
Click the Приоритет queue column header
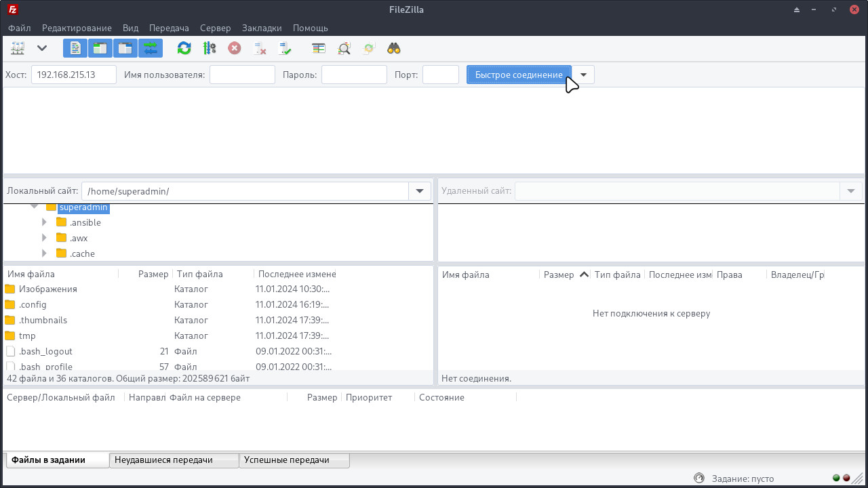coord(378,397)
